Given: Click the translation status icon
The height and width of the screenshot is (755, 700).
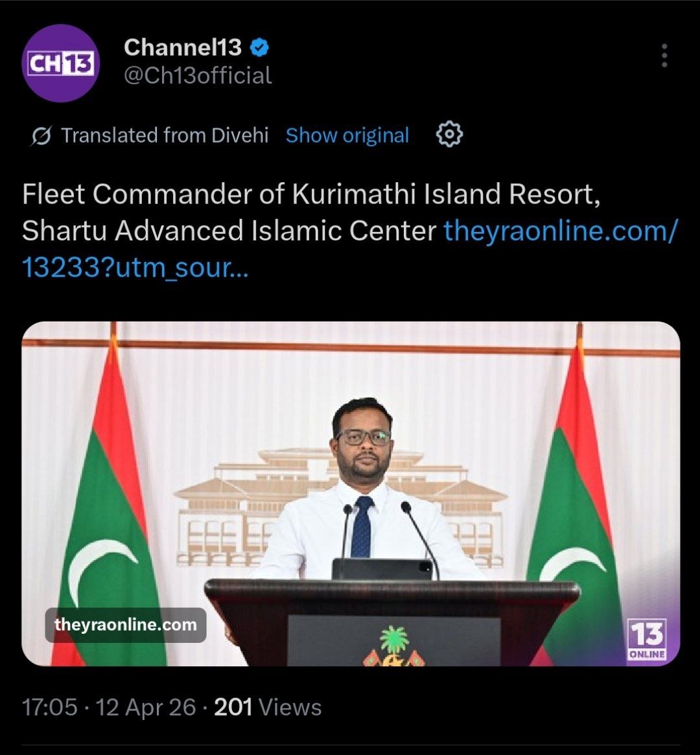Looking at the screenshot, I should point(41,136).
